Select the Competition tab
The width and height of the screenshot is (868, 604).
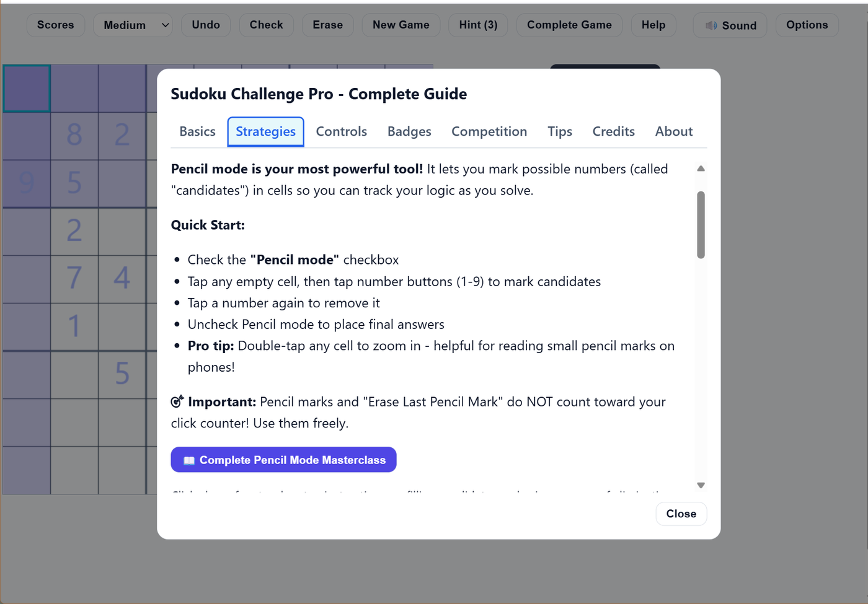pos(489,131)
